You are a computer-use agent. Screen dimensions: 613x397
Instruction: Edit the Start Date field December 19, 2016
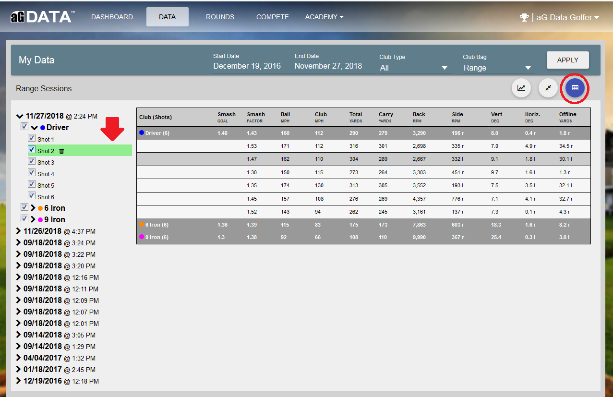[247, 66]
